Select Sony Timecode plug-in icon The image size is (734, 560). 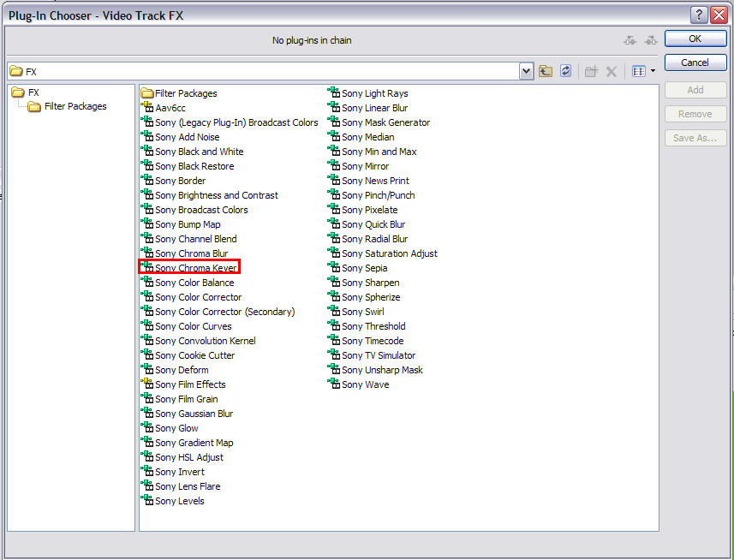click(334, 340)
